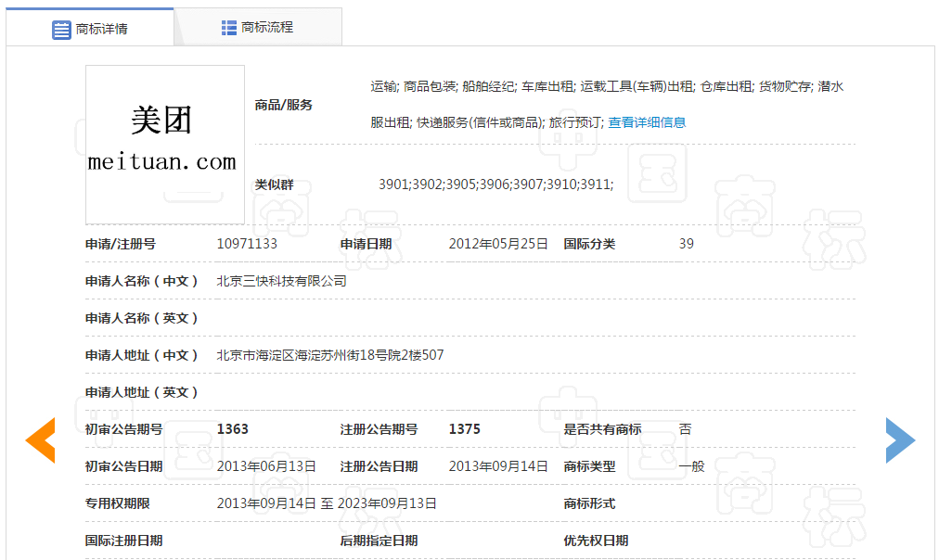This screenshot has width=939, height=560.
Task: Click the 申请/注册号 label
Action: click(121, 244)
